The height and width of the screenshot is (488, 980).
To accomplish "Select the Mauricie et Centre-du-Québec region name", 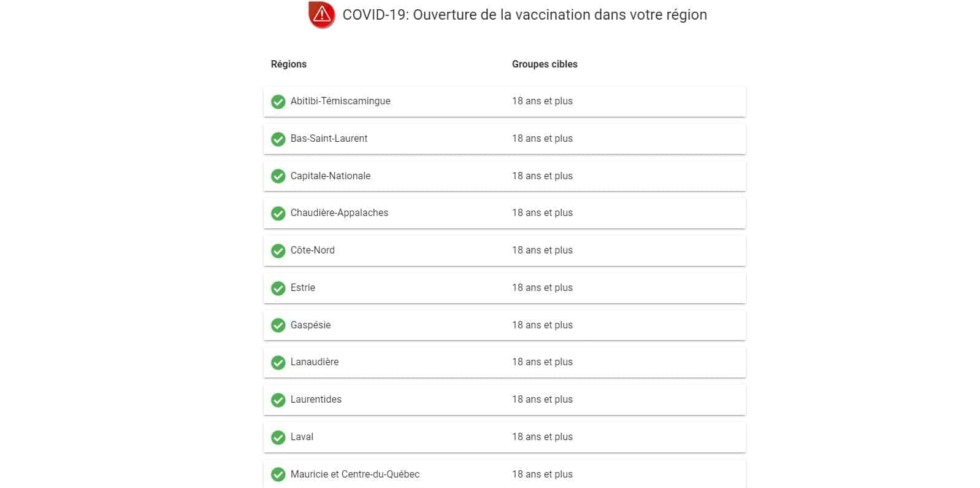I will (x=354, y=474).
